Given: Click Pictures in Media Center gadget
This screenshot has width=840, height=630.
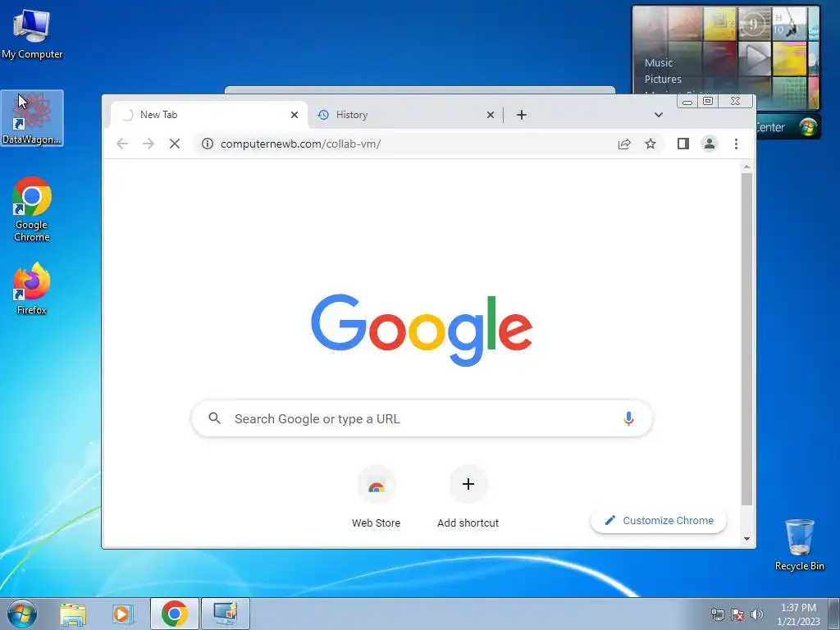Looking at the screenshot, I should (x=663, y=80).
